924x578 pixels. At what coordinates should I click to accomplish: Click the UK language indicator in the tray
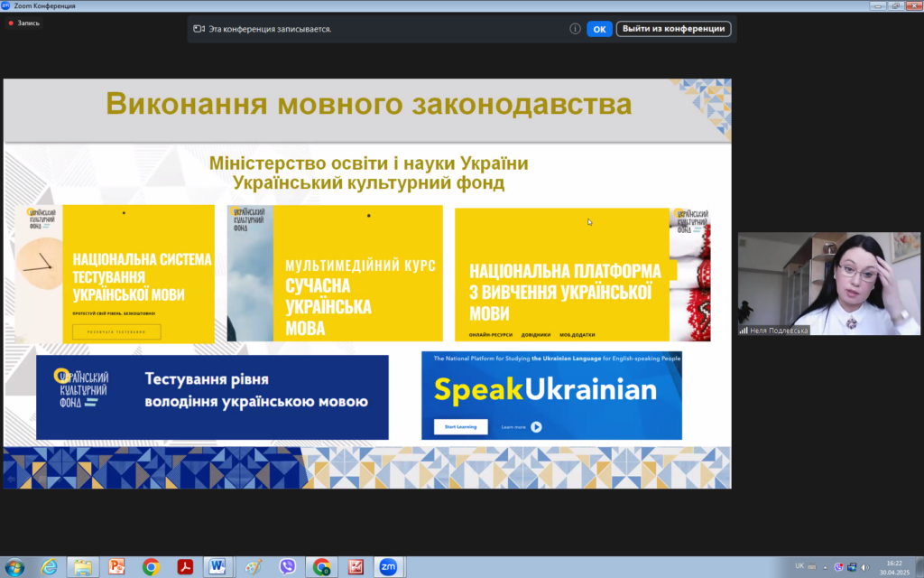pyautogui.click(x=799, y=566)
